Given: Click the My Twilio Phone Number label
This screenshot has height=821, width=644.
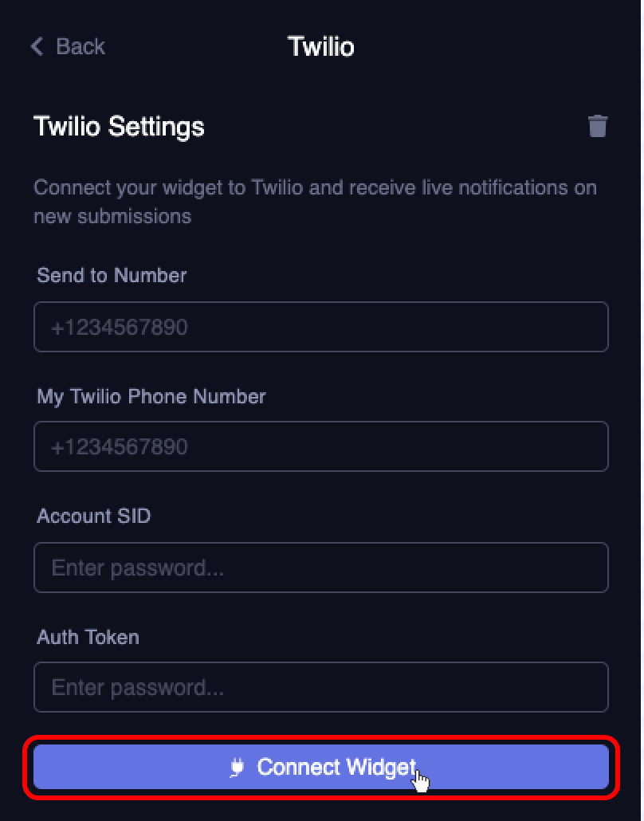Looking at the screenshot, I should click(x=151, y=396).
